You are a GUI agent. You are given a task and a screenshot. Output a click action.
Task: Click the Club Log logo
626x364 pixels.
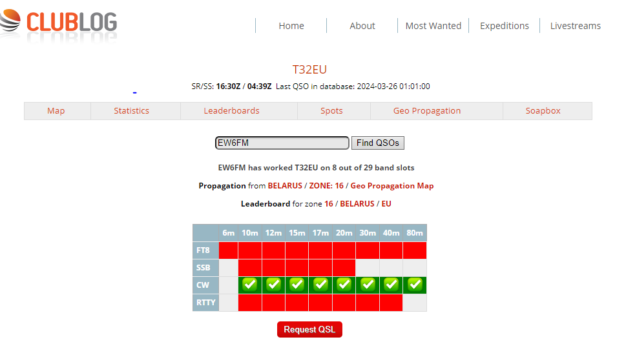coord(59,23)
